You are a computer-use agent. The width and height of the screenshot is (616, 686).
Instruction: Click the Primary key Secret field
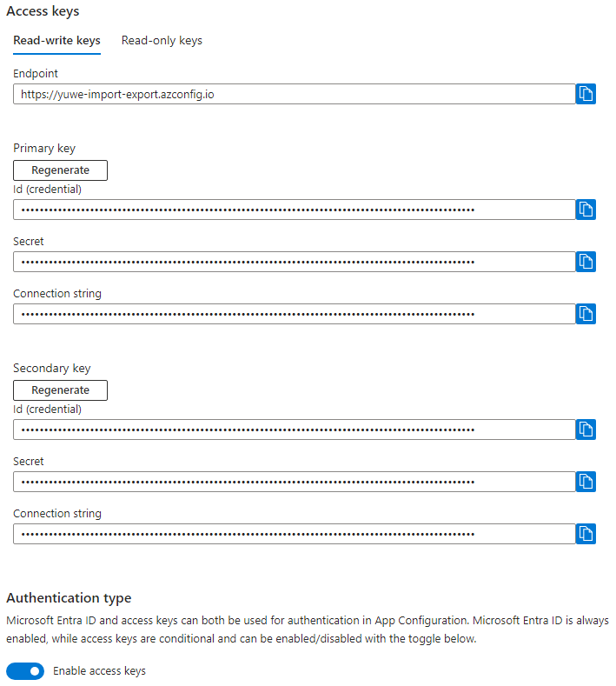(x=294, y=262)
